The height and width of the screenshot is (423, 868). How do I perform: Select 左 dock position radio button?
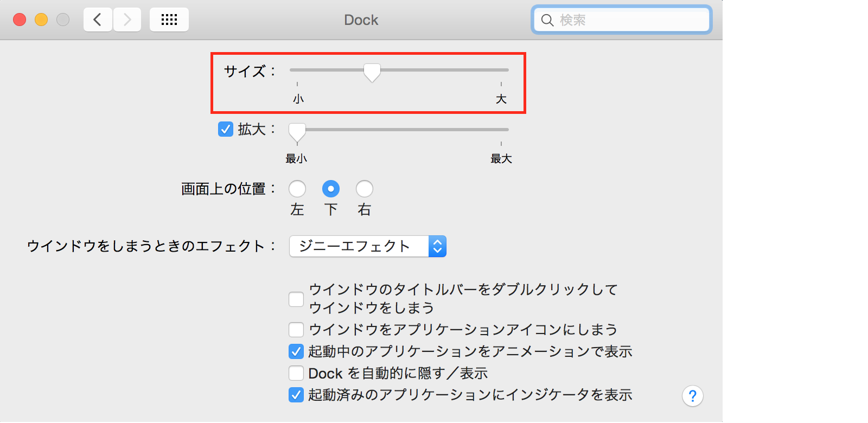[x=297, y=189]
